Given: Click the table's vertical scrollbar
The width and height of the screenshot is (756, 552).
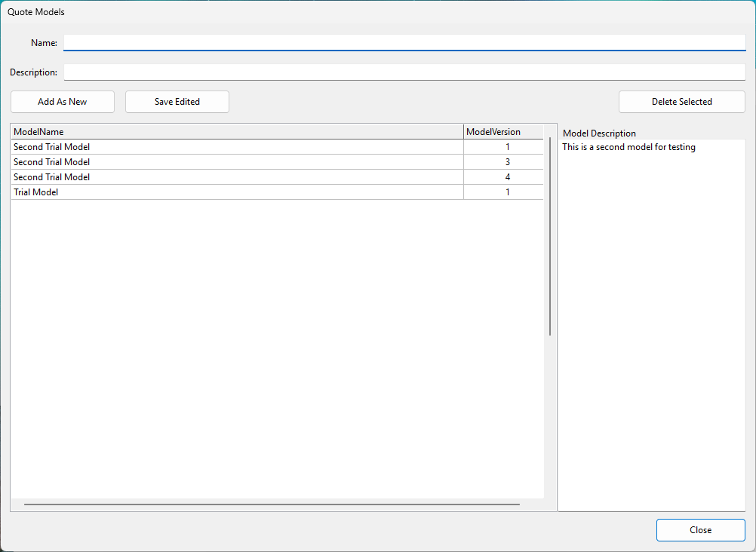Looking at the screenshot, I should click(x=550, y=235).
